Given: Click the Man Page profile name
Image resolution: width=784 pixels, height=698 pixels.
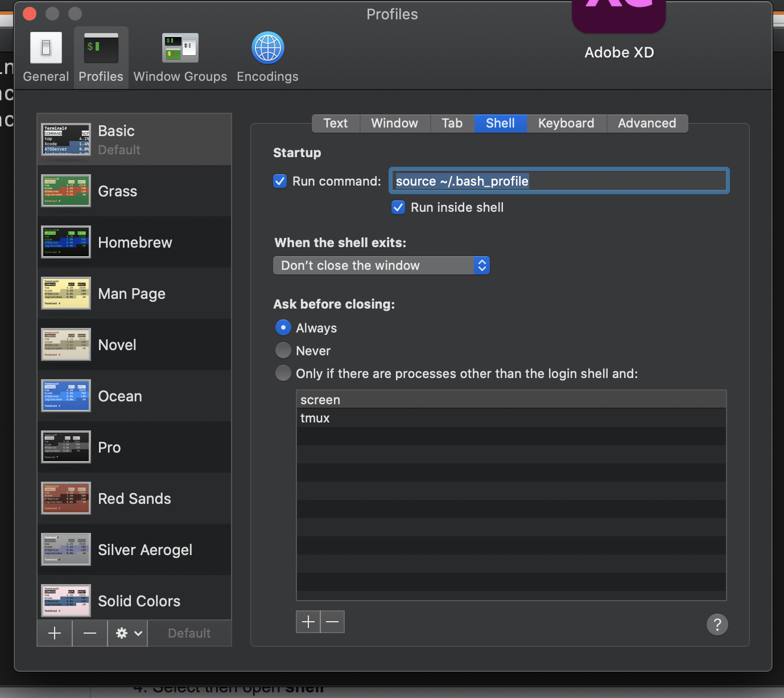Looking at the screenshot, I should pos(132,294).
